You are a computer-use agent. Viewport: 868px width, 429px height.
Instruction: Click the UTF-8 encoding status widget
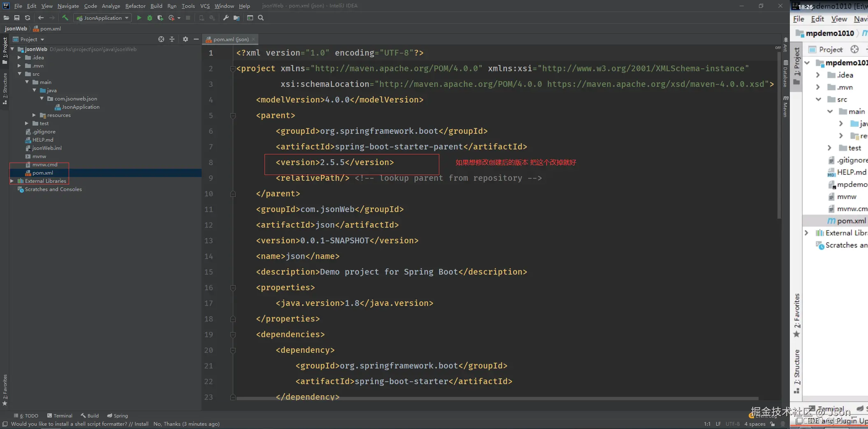(x=732, y=424)
